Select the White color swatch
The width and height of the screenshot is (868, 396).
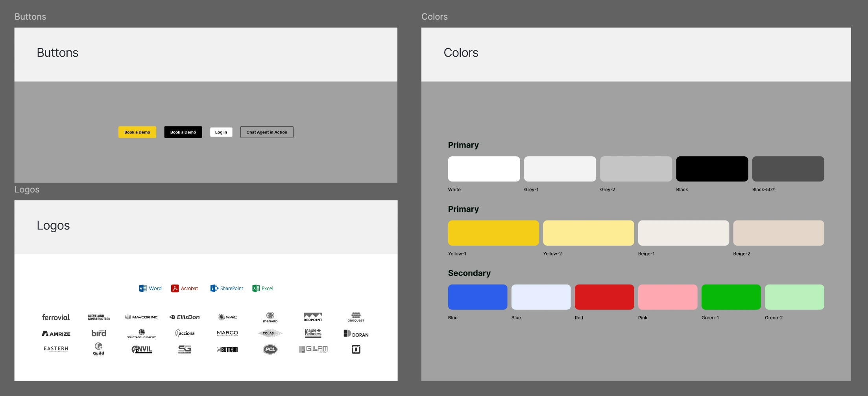484,169
